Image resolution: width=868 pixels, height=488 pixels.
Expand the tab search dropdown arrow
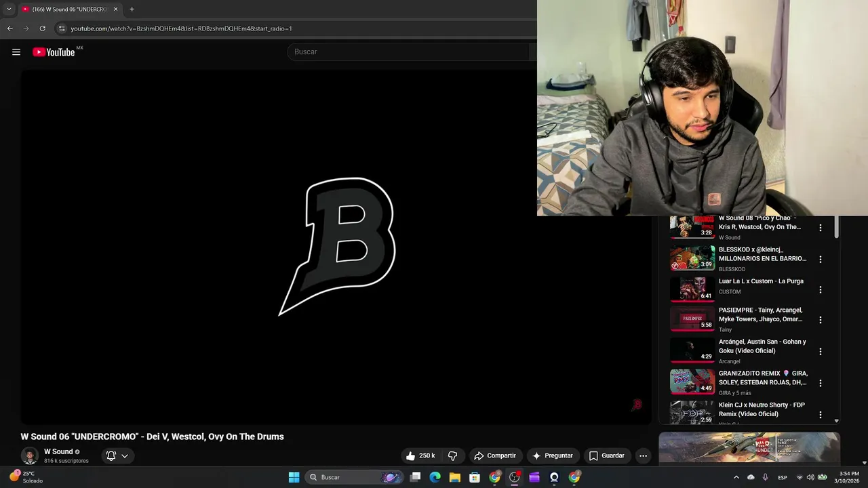(x=9, y=9)
